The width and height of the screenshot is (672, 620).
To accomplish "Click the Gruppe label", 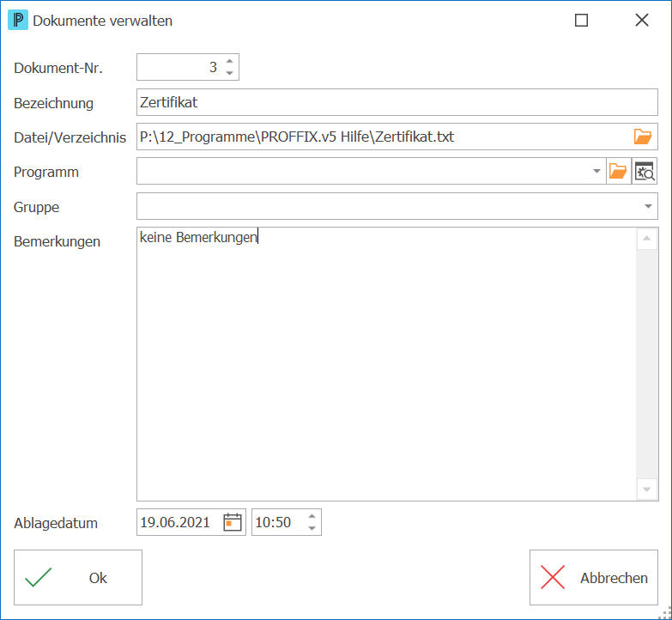I will click(x=36, y=207).
